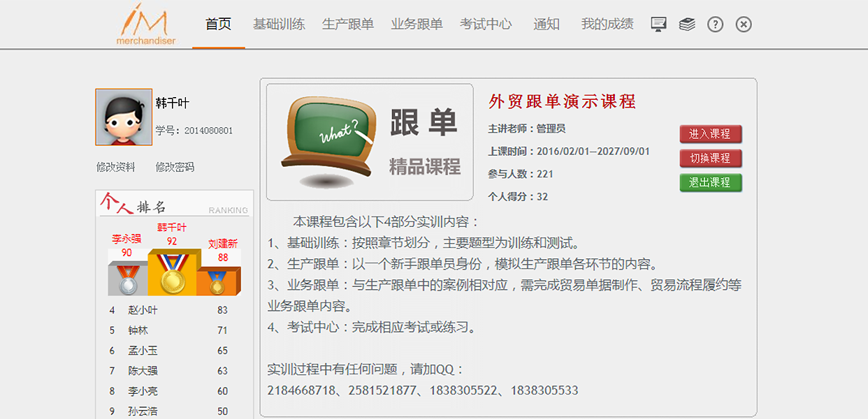
Task: Open the screen demo monitor icon
Action: 658,23
